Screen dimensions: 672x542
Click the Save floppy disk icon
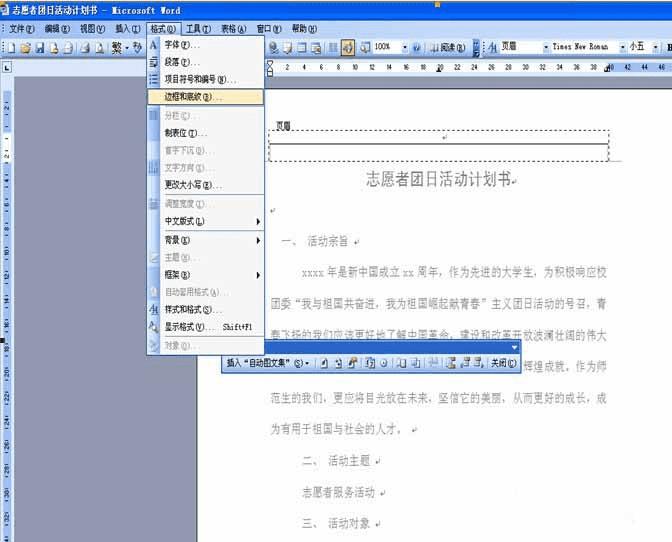[40, 48]
